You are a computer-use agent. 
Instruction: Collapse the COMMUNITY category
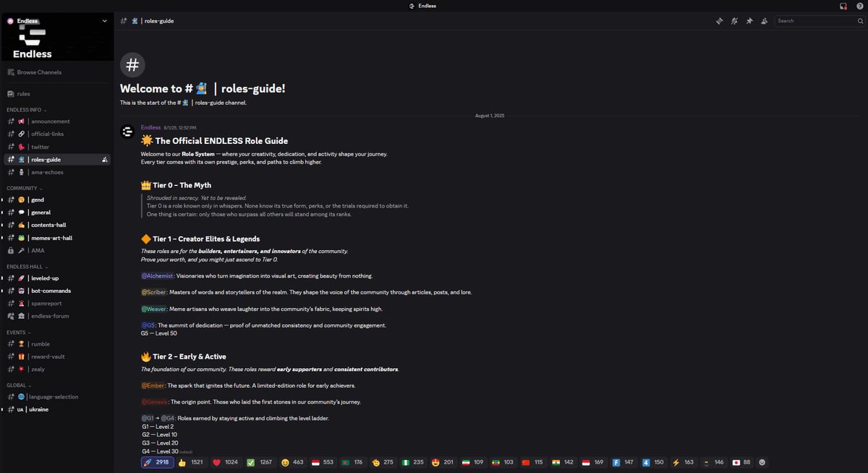click(x=25, y=188)
